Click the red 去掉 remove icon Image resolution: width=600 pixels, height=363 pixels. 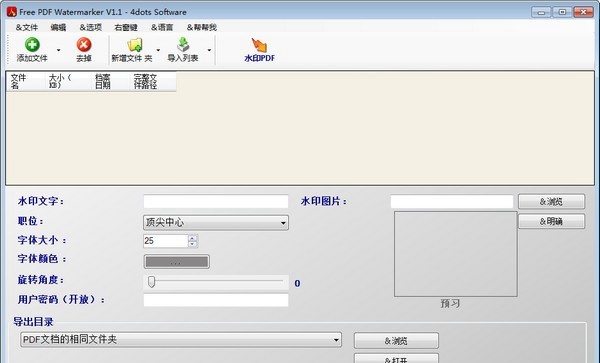[84, 45]
